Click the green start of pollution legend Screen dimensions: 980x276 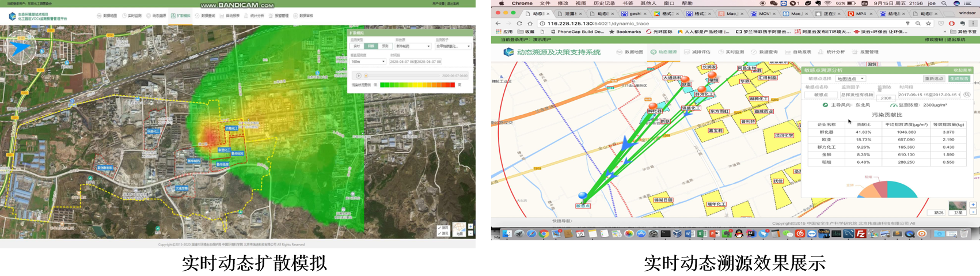(383, 85)
